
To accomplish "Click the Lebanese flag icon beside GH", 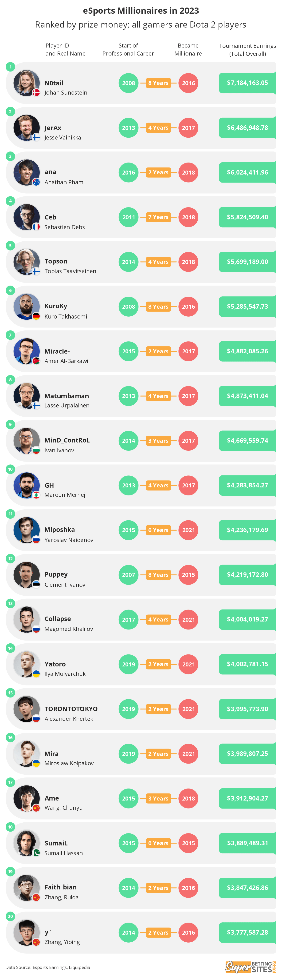I will tap(36, 494).
